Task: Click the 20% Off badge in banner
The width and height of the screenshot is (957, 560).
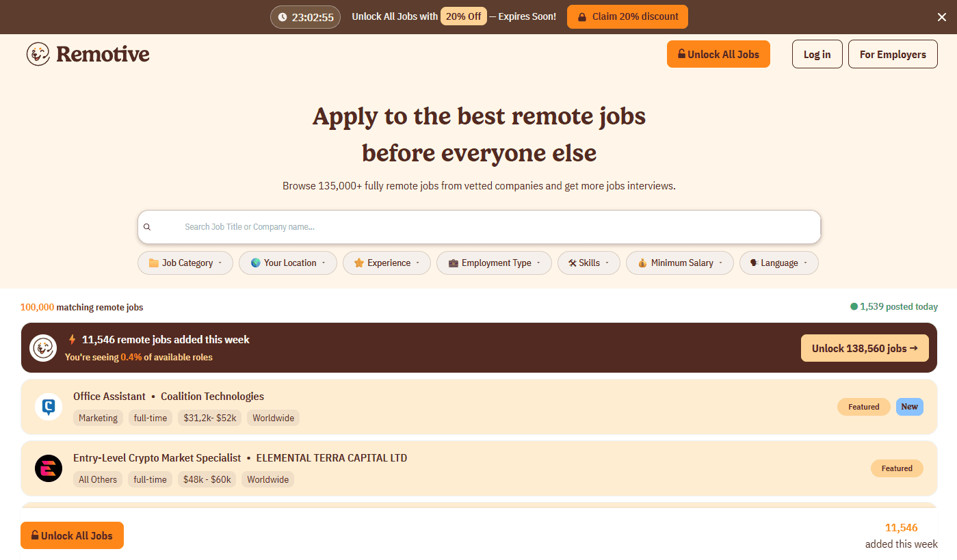Action: coord(464,17)
